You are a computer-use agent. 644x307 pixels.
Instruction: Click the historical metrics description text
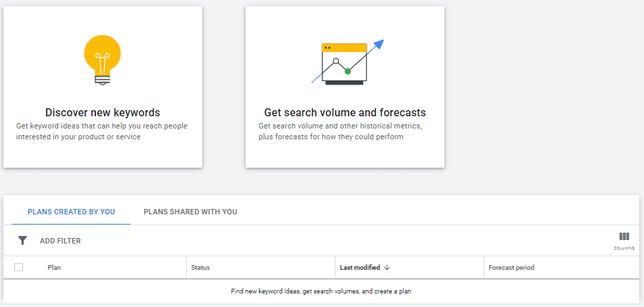tap(340, 131)
